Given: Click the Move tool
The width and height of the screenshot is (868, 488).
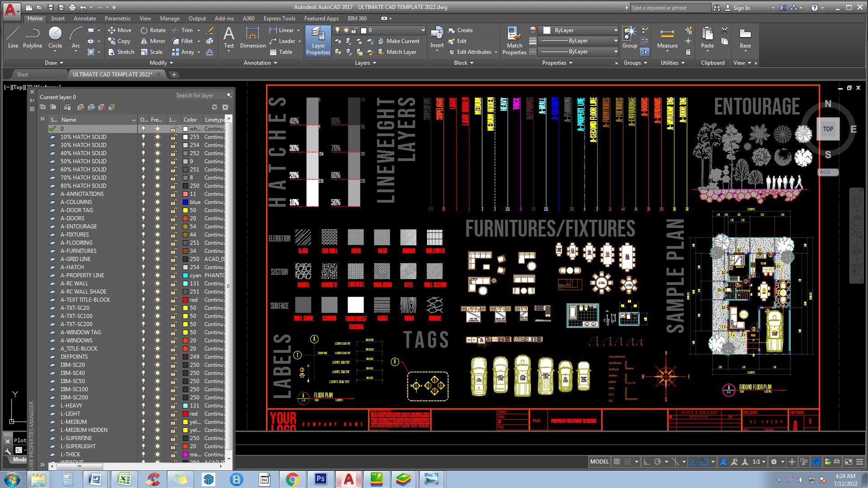Looking at the screenshot, I should point(120,30).
